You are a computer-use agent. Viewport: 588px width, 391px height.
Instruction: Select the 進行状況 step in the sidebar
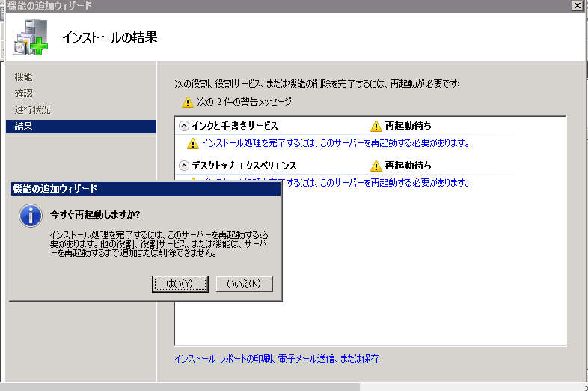[32, 110]
